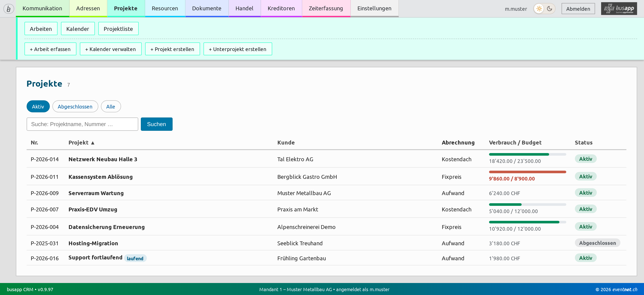Click the laufend badge on Support fortlaufend

(135, 258)
